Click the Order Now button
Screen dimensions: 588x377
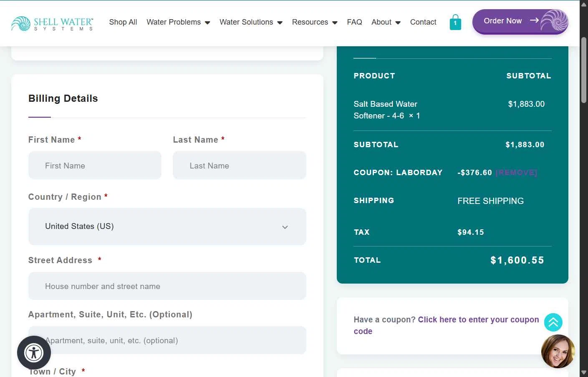[x=520, y=21]
